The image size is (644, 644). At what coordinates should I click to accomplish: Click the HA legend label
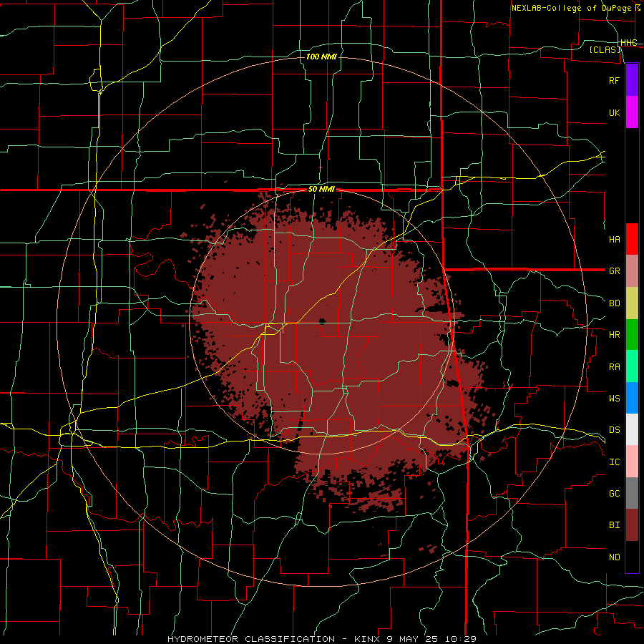(615, 239)
